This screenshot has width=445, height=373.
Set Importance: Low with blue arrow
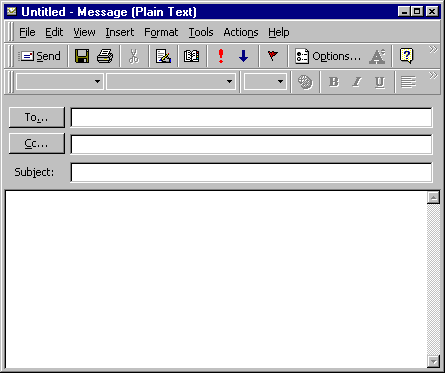(x=243, y=56)
